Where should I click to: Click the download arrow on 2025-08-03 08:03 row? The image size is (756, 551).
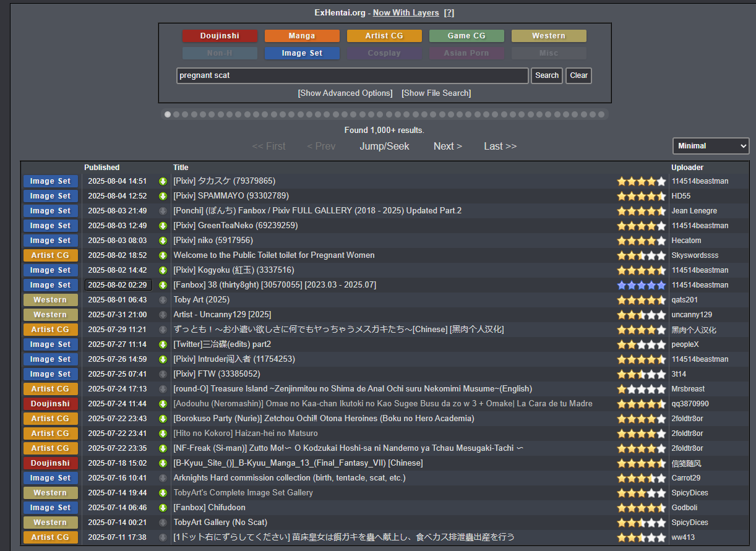163,241
